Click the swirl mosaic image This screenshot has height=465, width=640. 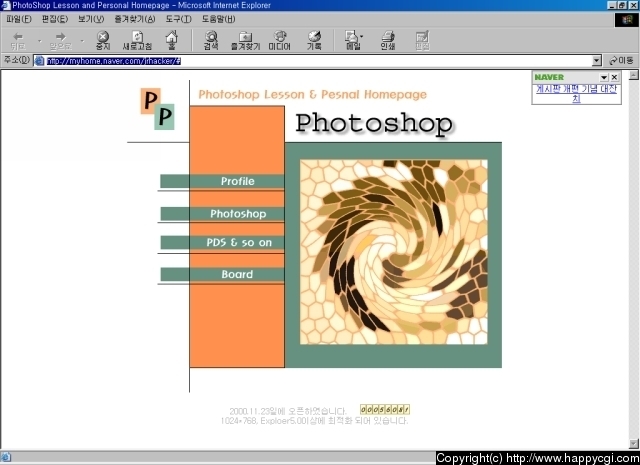pos(393,252)
